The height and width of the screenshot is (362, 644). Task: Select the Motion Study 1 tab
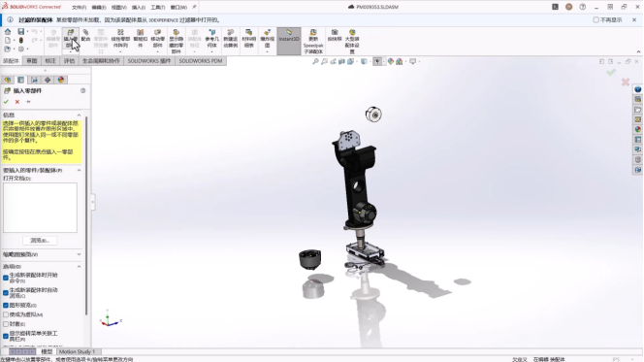pyautogui.click(x=77, y=351)
